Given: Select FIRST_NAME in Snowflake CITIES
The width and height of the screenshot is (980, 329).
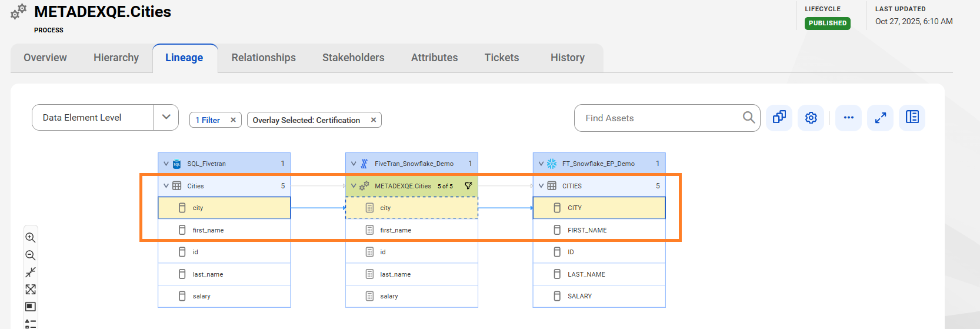Looking at the screenshot, I should [599, 230].
